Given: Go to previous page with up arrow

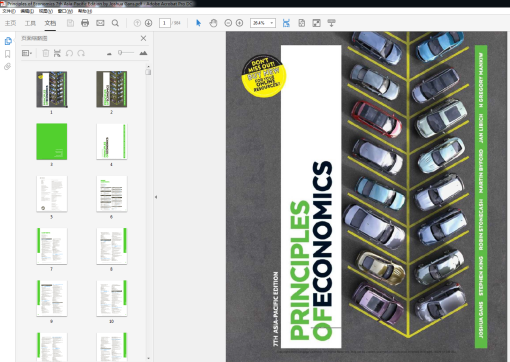Looking at the screenshot, I should click(137, 23).
